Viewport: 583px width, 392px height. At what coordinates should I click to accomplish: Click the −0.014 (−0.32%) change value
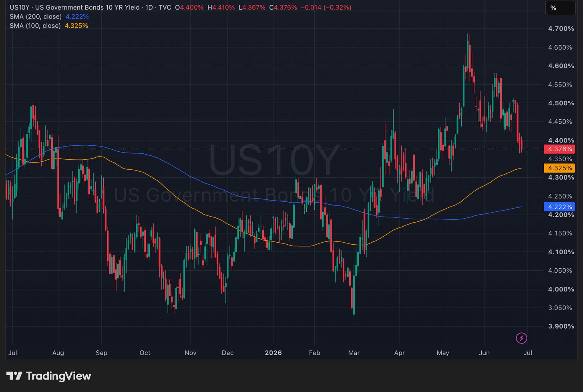(326, 7)
